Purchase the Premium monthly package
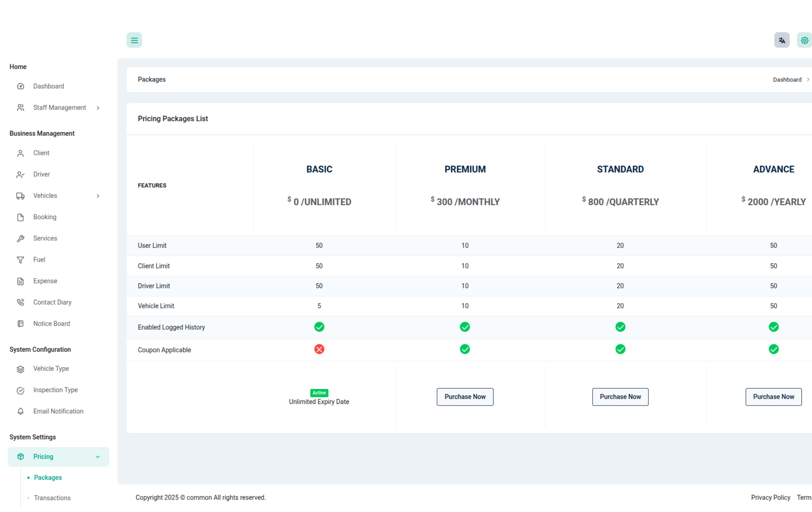The height and width of the screenshot is (512, 812). (465, 397)
